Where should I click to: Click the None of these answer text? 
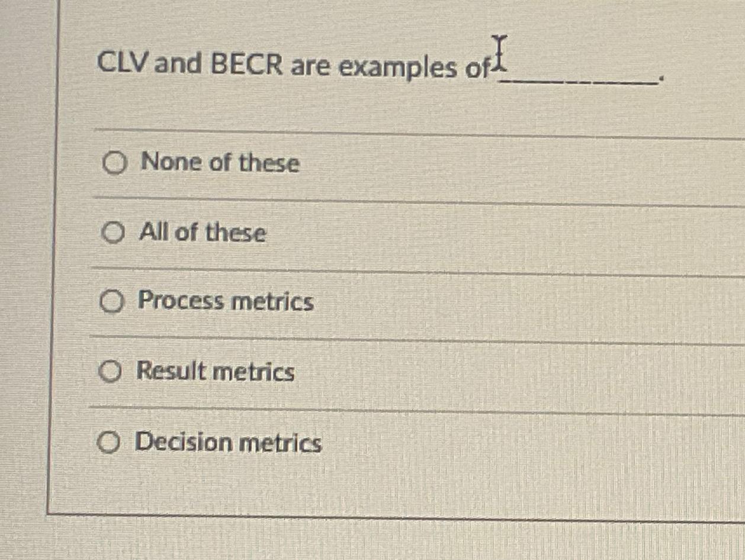tap(220, 162)
